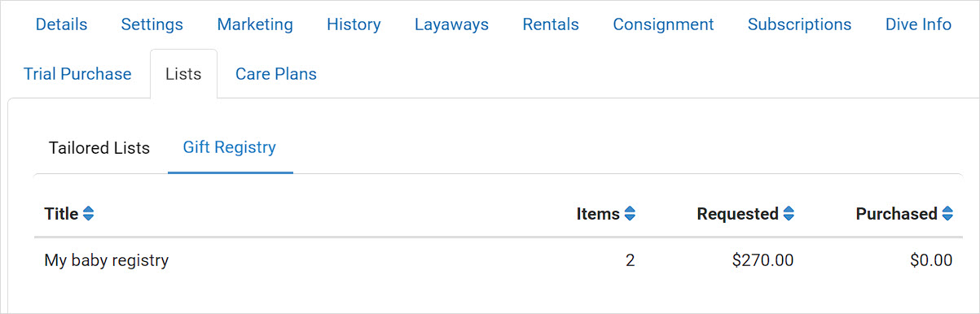View the History tab
Screen dimensions: 980x314
354,24
